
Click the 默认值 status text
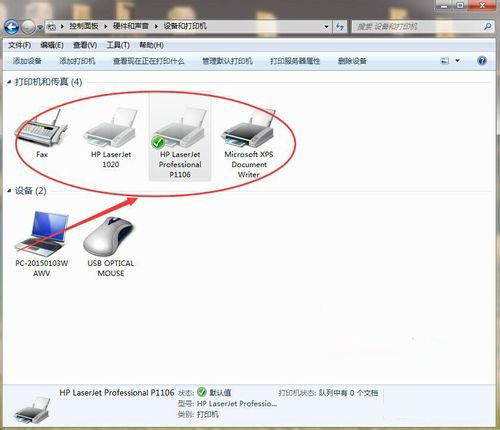click(220, 393)
